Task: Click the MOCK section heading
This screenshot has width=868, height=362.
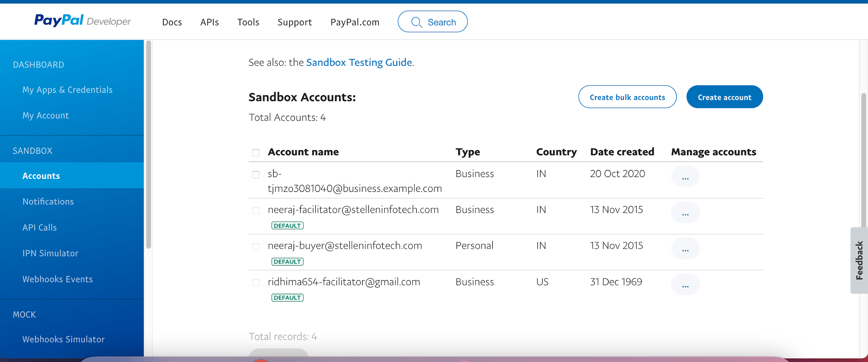Action: click(24, 315)
